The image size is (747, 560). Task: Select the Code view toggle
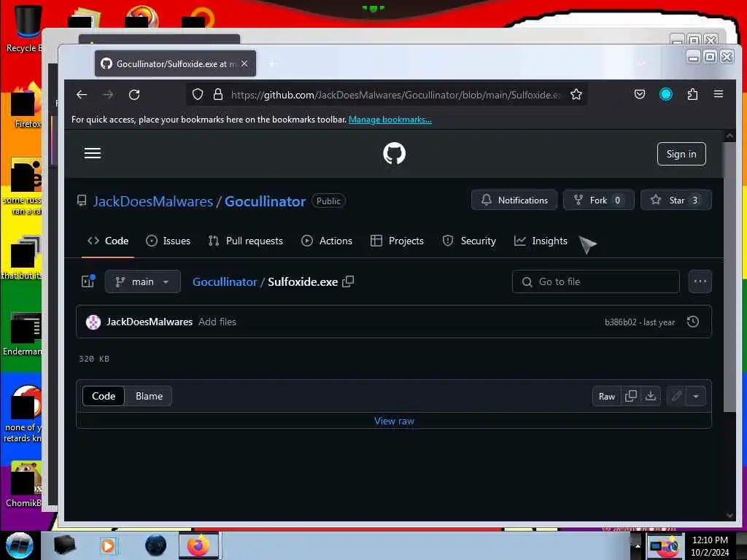[104, 396]
